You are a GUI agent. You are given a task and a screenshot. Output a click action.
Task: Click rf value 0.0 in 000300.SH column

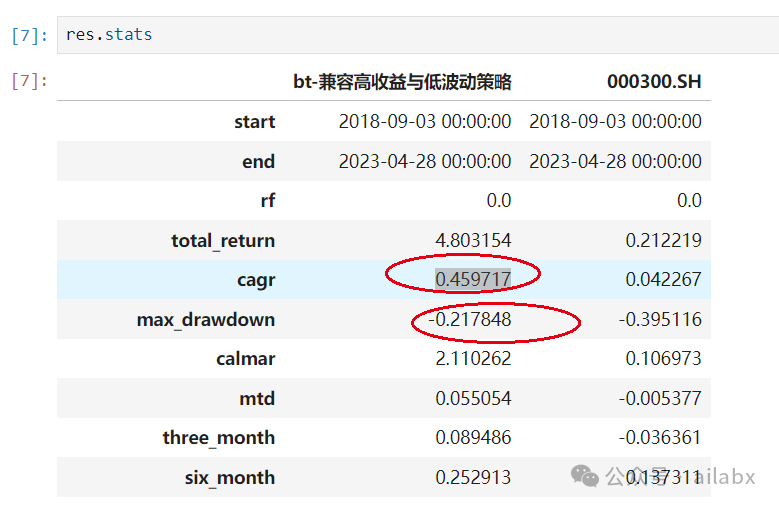689,201
